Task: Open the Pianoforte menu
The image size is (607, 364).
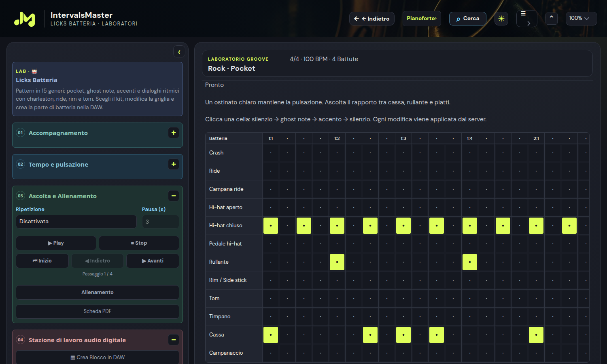Action: coord(421,19)
